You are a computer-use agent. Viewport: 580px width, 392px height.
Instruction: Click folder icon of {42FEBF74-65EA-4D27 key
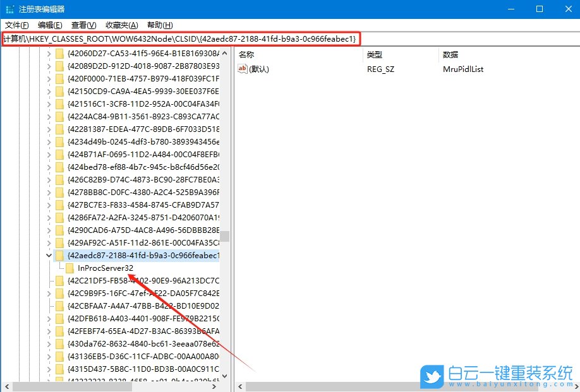pyautogui.click(x=60, y=331)
